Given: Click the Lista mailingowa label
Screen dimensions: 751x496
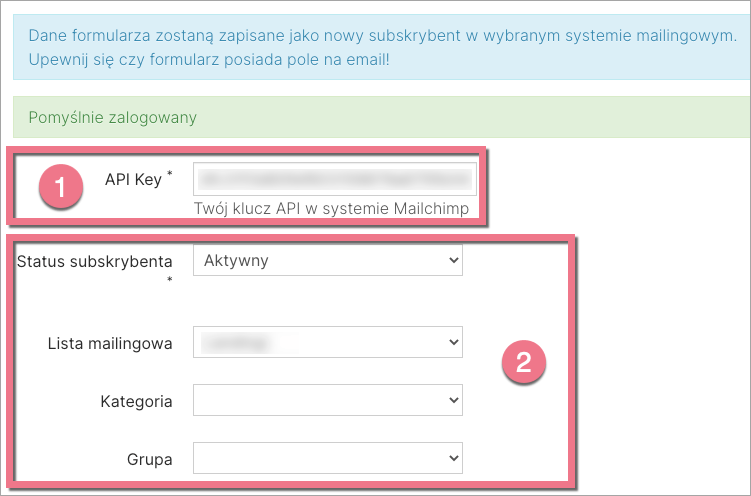Looking at the screenshot, I should tap(110, 344).
